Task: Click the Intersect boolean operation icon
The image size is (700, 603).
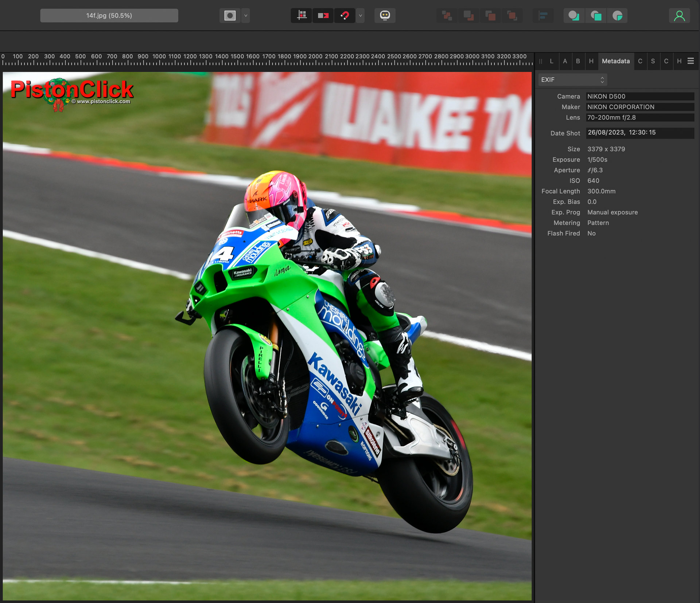Action: 490,16
